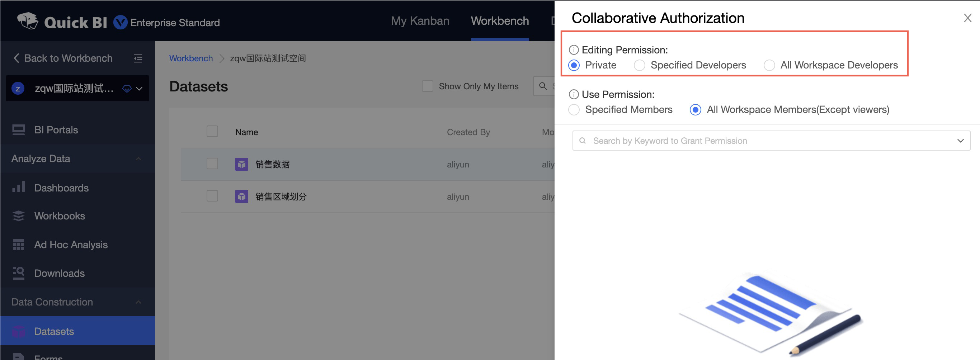The width and height of the screenshot is (980, 360).
Task: Close the Collaborative Authorization panel
Action: pos(967,18)
